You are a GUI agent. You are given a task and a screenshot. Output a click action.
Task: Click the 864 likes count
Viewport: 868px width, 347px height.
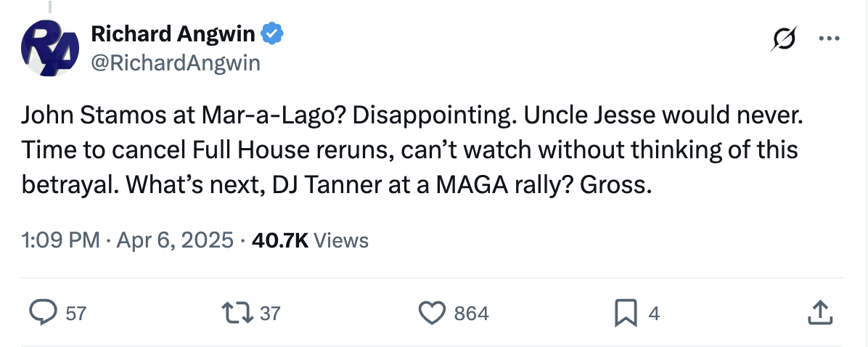pos(472,314)
